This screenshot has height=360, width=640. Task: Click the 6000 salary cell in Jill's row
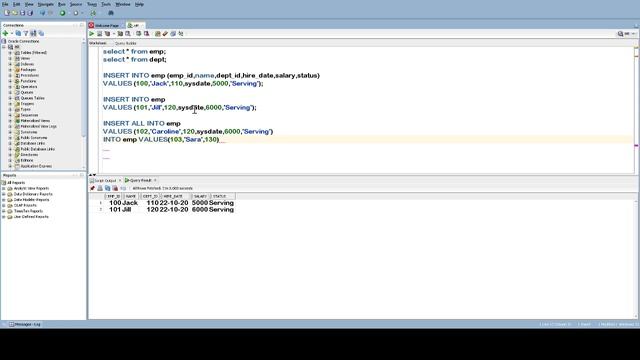(x=200, y=209)
